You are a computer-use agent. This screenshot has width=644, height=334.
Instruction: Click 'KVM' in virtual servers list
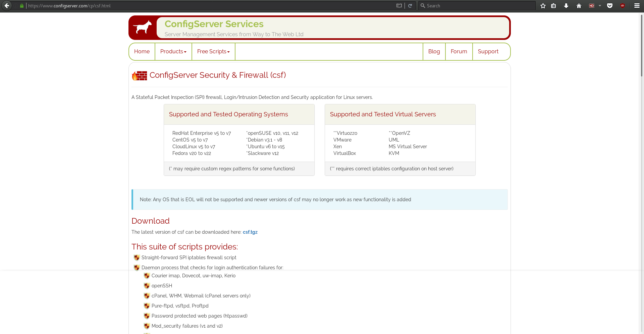tap(394, 153)
